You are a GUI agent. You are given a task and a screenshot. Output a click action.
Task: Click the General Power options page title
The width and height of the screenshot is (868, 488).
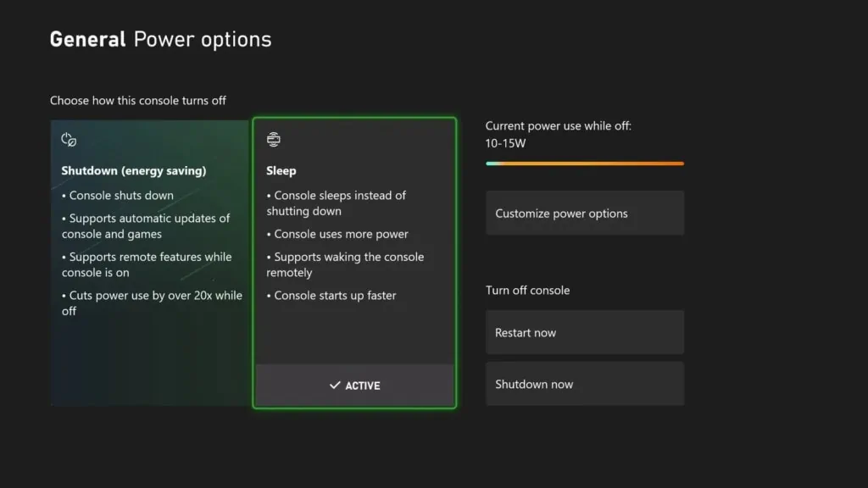[x=160, y=39]
